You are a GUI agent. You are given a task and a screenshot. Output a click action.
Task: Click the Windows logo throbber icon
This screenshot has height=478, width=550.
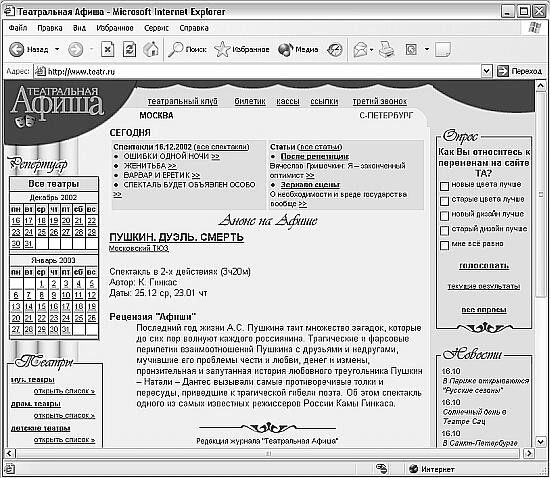535,28
